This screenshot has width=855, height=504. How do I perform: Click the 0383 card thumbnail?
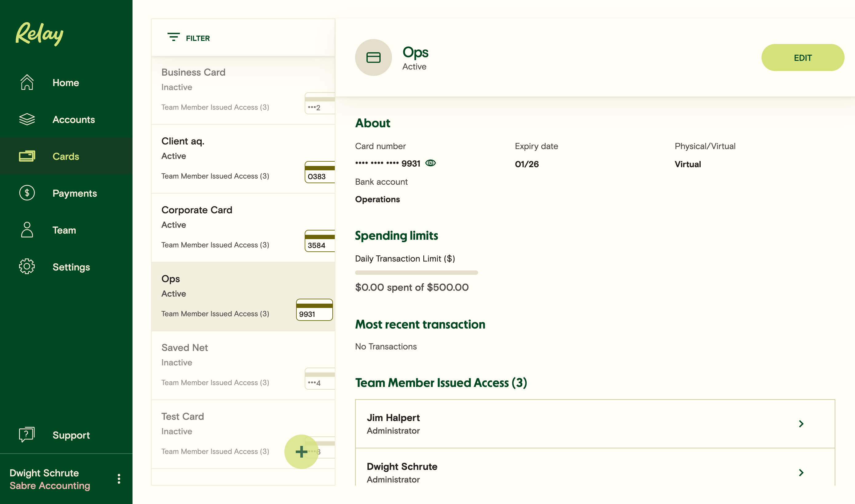319,172
